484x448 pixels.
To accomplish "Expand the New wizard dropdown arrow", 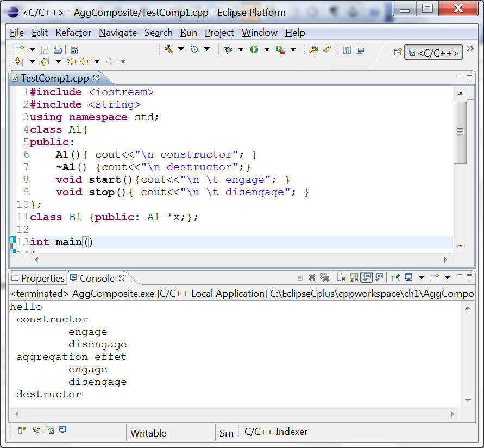I will pos(32,49).
